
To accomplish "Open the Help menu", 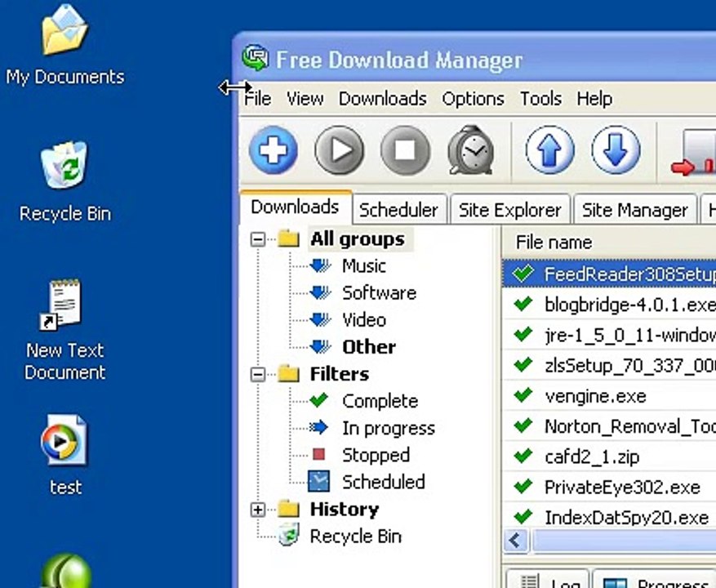I will click(594, 99).
